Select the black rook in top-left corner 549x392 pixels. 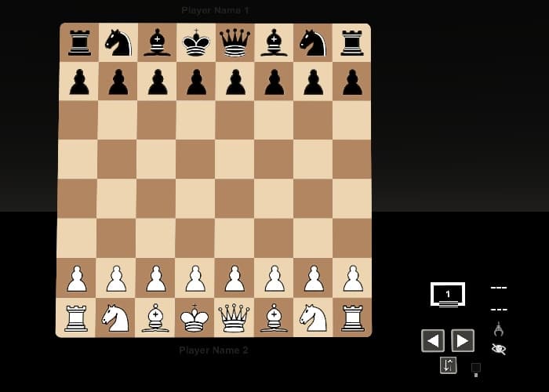pyautogui.click(x=79, y=42)
